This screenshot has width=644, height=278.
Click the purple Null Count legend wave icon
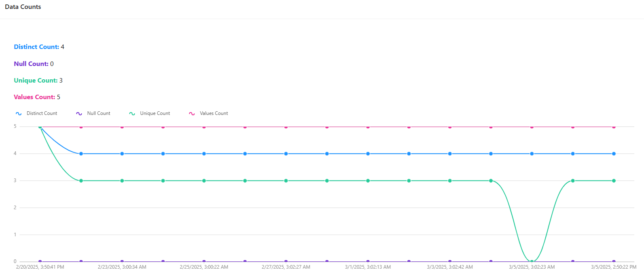coord(79,114)
